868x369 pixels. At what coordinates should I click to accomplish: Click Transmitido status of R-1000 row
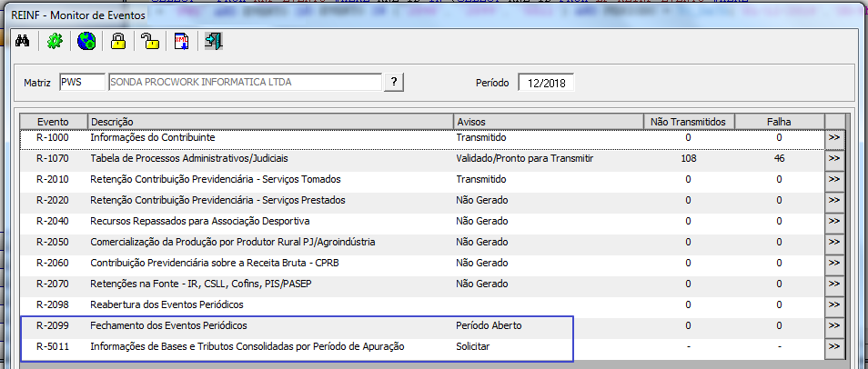pos(481,137)
